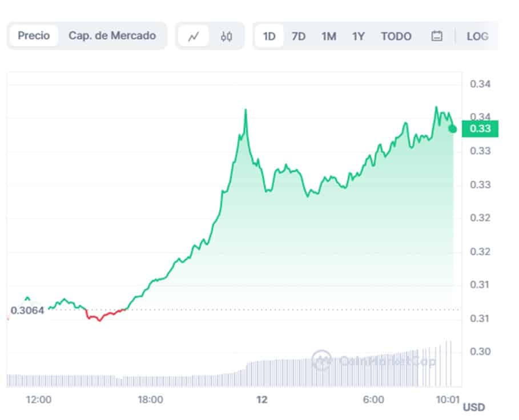Viewport: 519px width, 420px height.
Task: Select the Precio tab
Action: [x=34, y=36]
